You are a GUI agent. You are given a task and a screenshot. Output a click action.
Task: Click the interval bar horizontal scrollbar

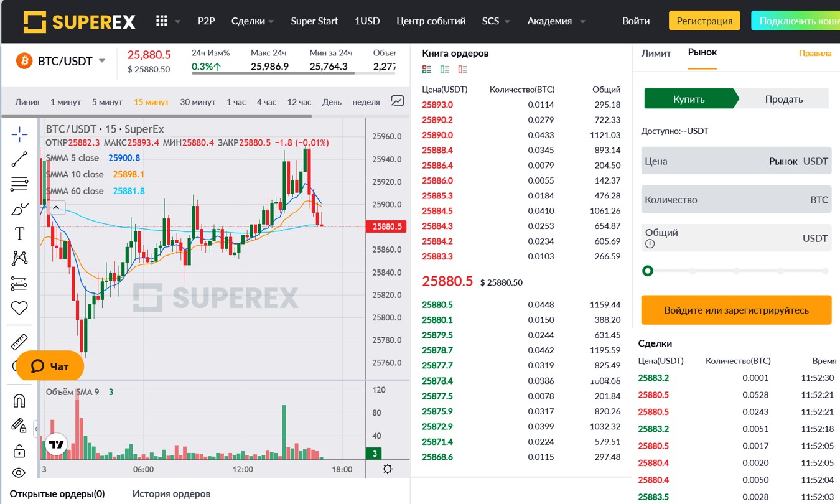[x=157, y=116]
